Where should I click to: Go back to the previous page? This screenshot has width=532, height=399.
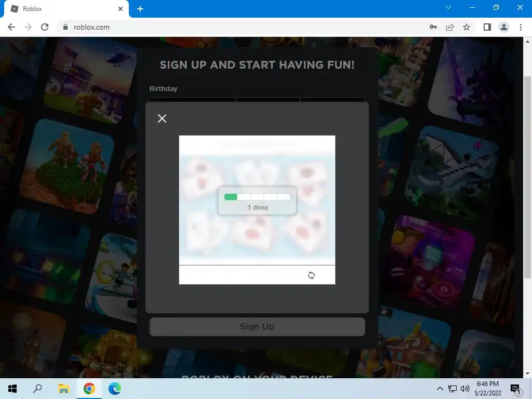pyautogui.click(x=11, y=27)
